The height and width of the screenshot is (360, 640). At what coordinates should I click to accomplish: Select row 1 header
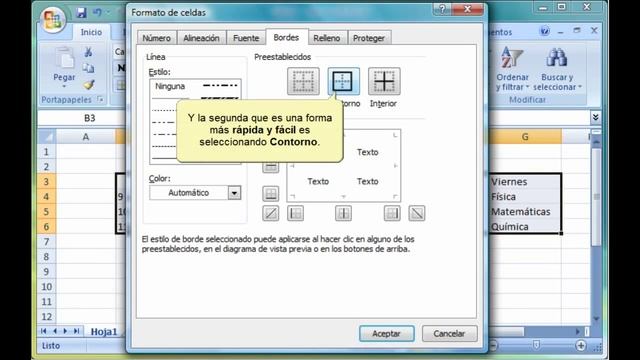pos(47,152)
